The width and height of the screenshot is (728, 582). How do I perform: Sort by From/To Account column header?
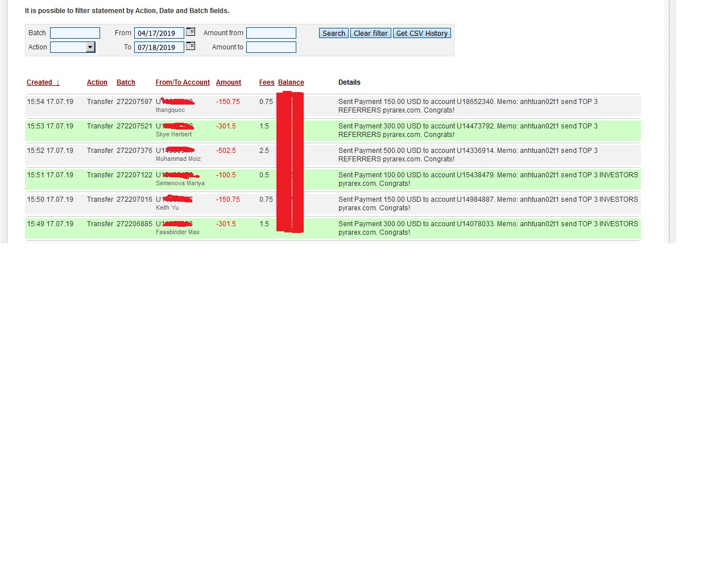coord(183,82)
